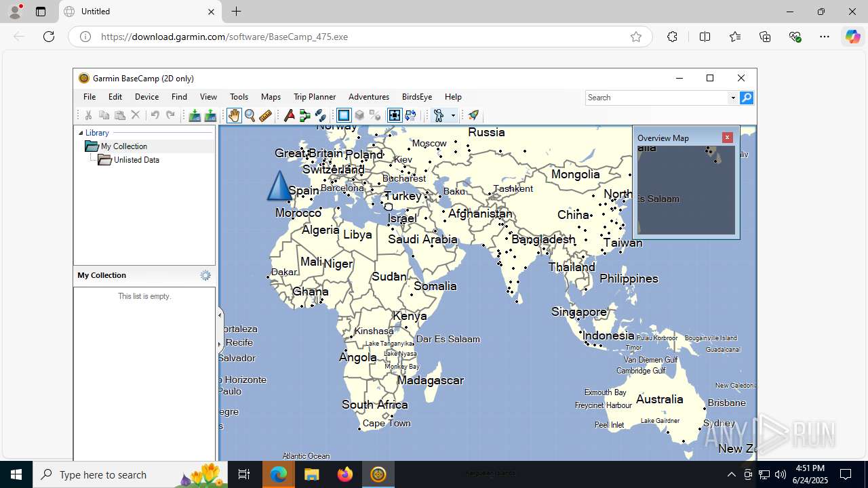Open the Adventures menu
The image size is (868, 488).
pyautogui.click(x=369, y=97)
